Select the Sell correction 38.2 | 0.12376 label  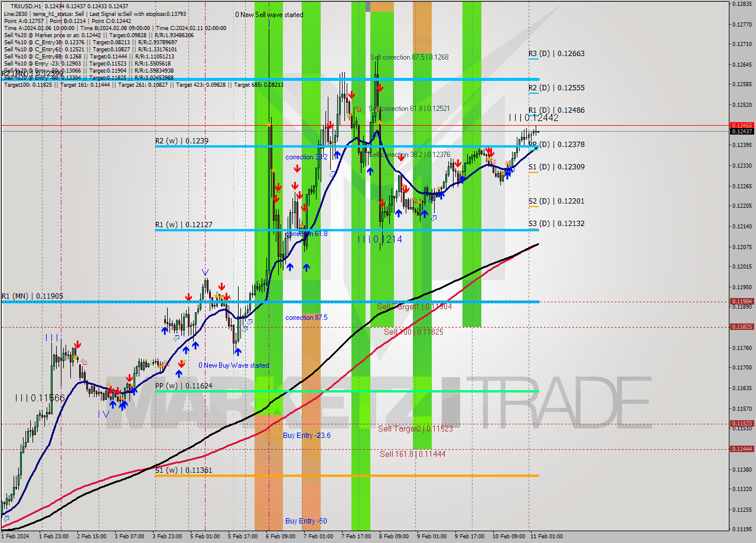(409, 155)
